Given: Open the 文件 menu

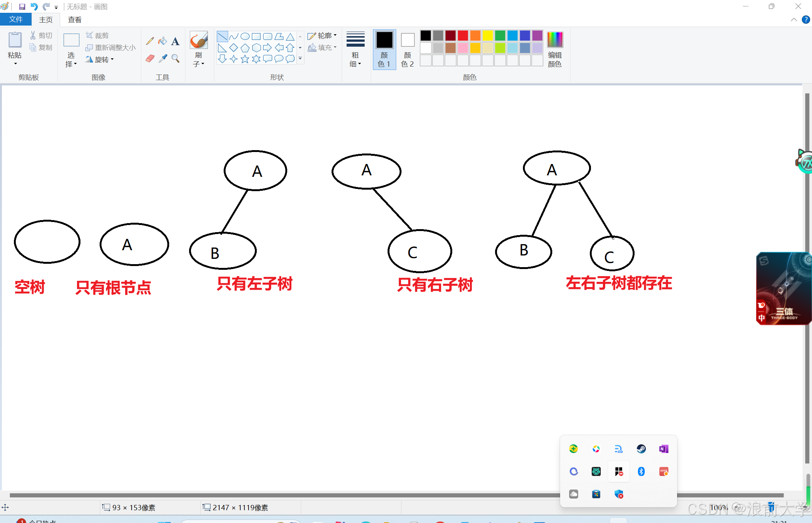Looking at the screenshot, I should pos(15,20).
